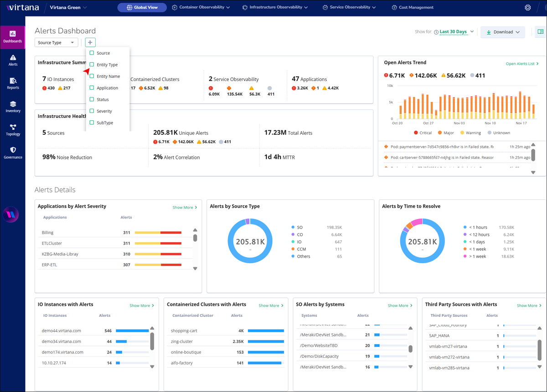Screen dimensions: 547x392
Task: Open the Container Observability menu
Action: 201,8
